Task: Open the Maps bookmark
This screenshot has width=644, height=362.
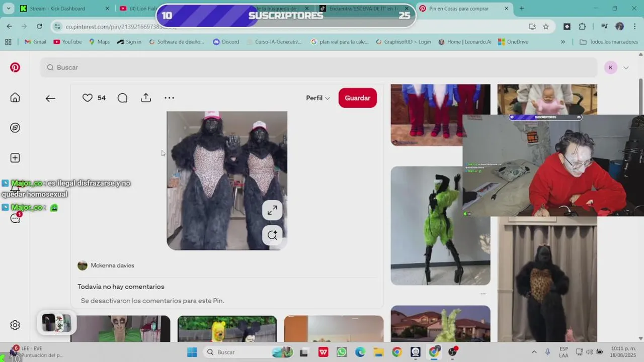Action: [99, 42]
